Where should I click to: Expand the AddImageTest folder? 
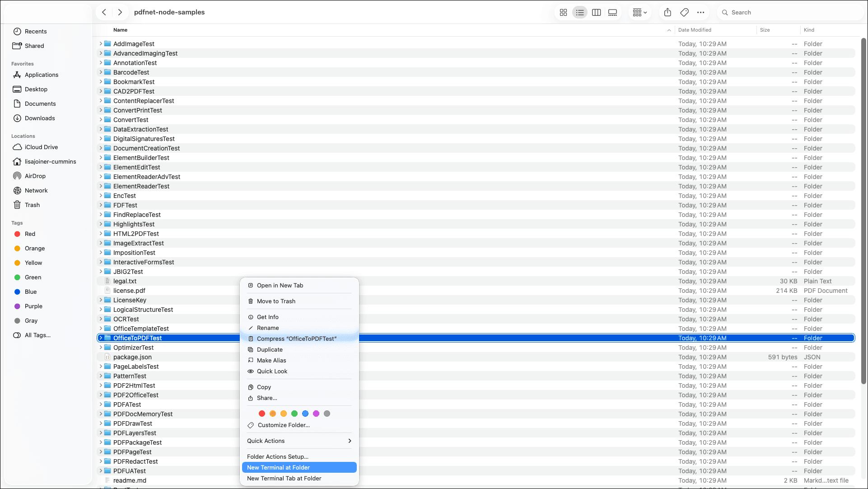pos(101,44)
